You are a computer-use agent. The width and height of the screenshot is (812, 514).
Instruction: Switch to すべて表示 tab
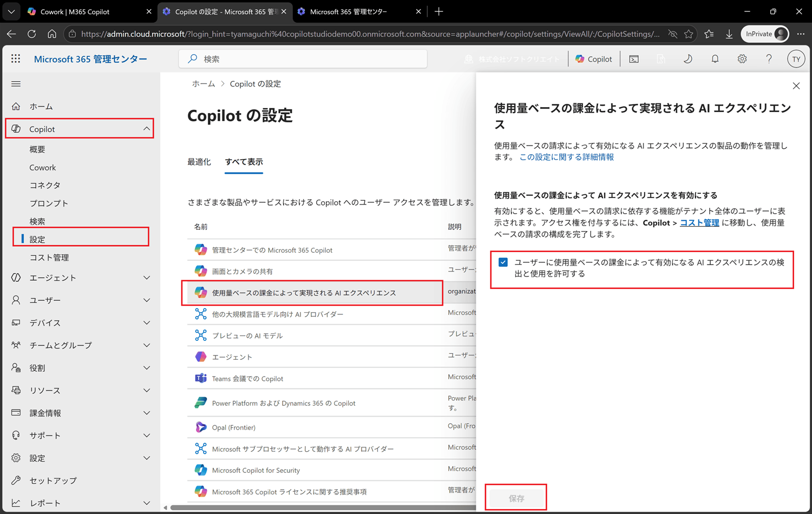(244, 162)
